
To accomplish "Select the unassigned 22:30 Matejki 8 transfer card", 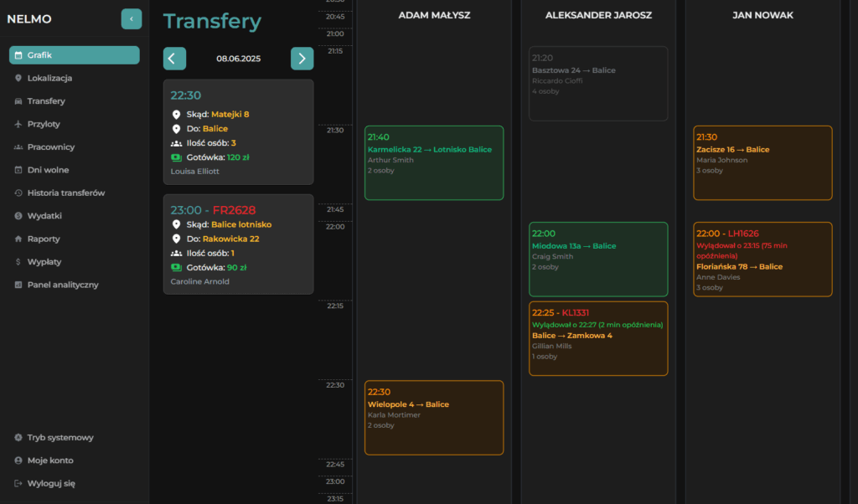I will click(238, 132).
